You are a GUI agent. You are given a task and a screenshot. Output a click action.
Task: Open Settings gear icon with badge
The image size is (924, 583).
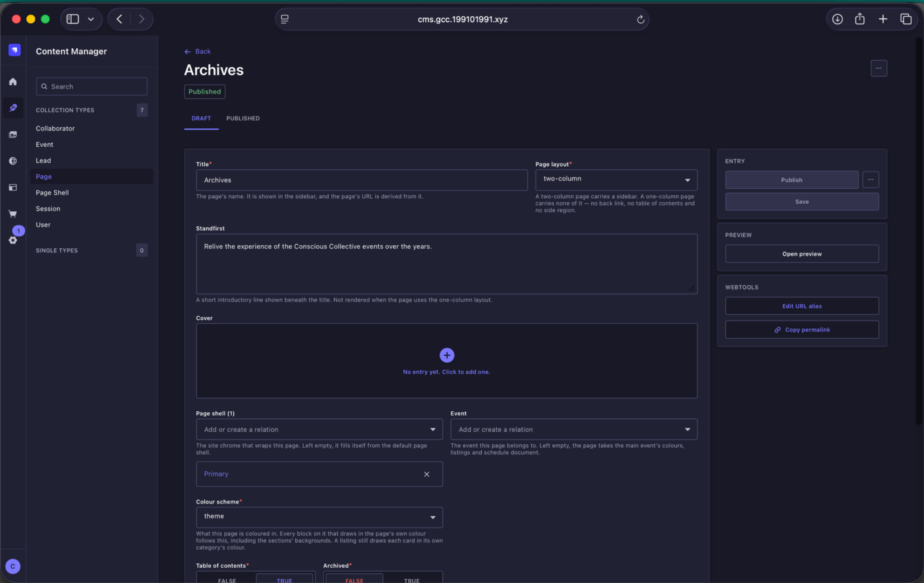coord(13,240)
